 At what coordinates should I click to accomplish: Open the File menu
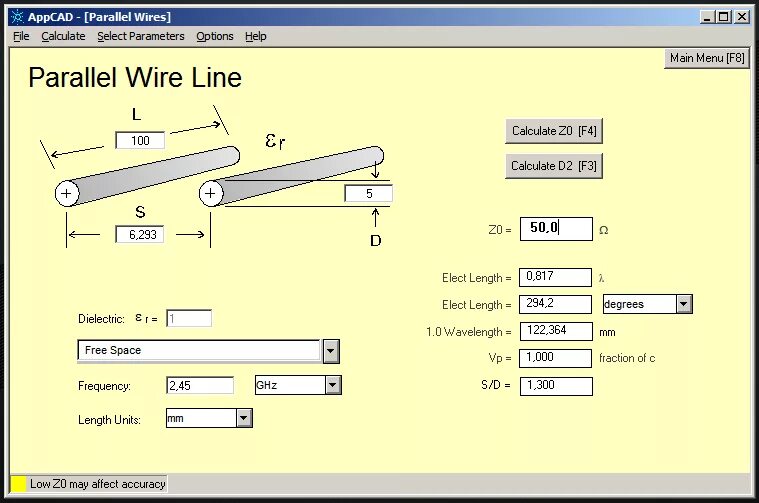21,36
